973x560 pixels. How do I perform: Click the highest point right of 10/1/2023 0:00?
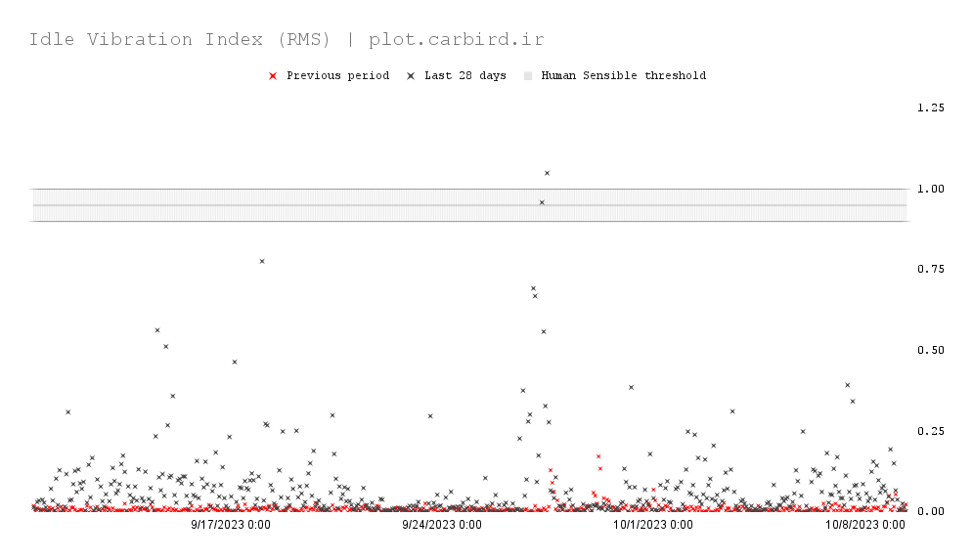point(631,387)
